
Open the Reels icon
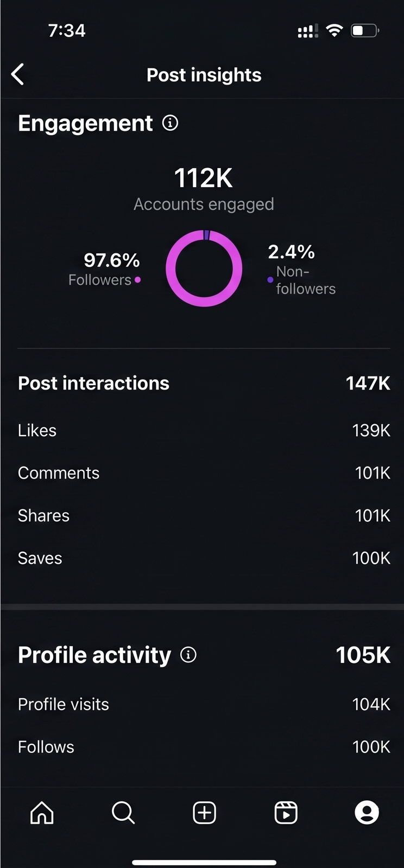coord(286,813)
